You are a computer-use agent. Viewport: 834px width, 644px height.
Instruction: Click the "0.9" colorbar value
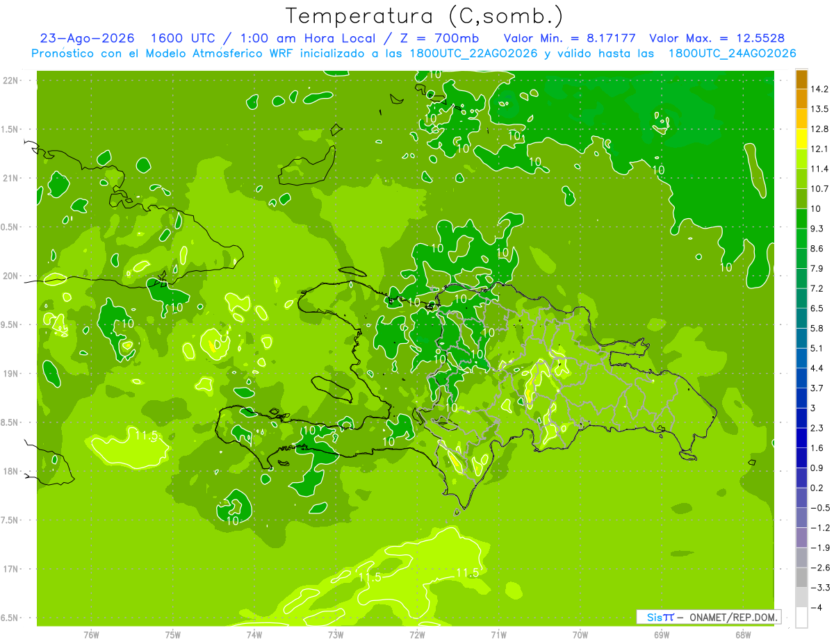(x=817, y=468)
